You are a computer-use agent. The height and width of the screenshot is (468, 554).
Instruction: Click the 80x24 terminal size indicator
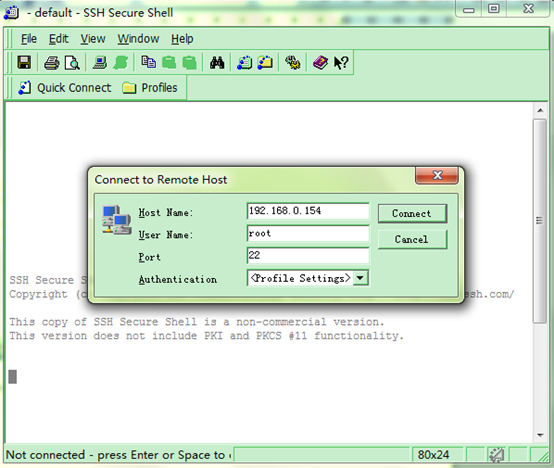(434, 455)
